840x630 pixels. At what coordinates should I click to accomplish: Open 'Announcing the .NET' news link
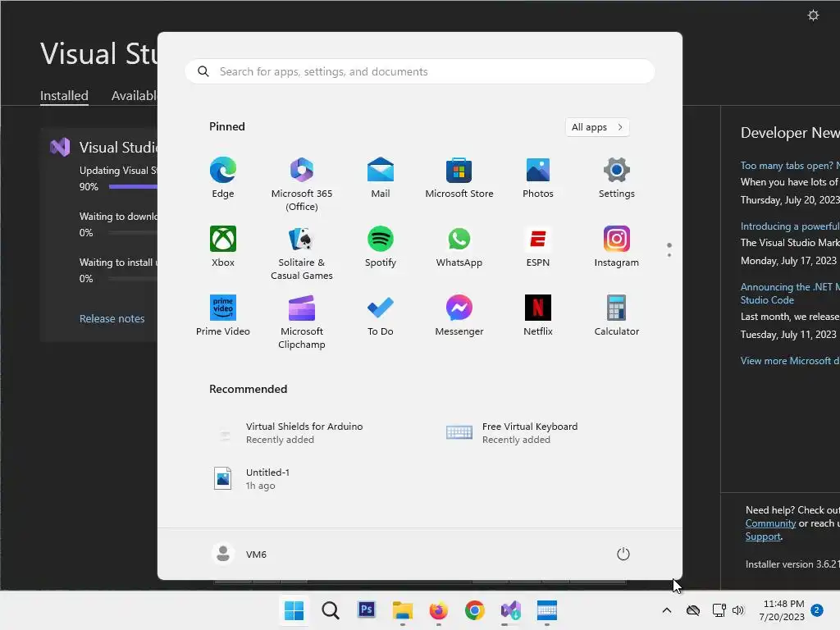pos(790,294)
